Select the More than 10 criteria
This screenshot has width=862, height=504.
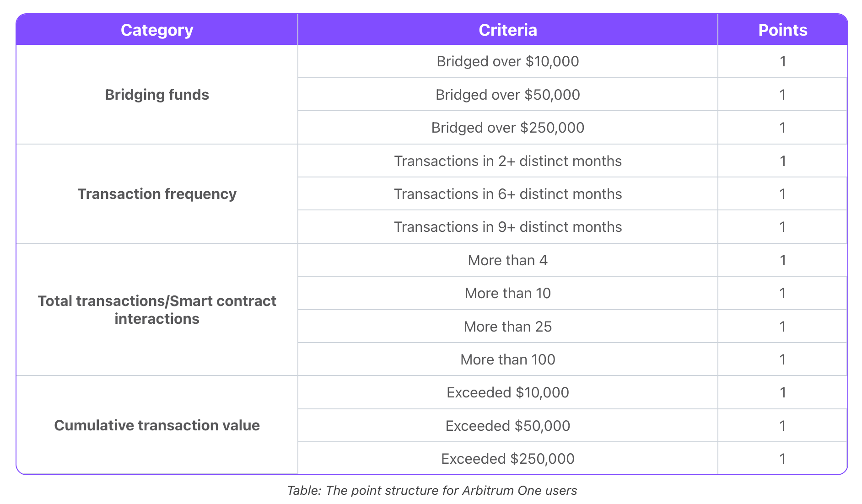(507, 293)
